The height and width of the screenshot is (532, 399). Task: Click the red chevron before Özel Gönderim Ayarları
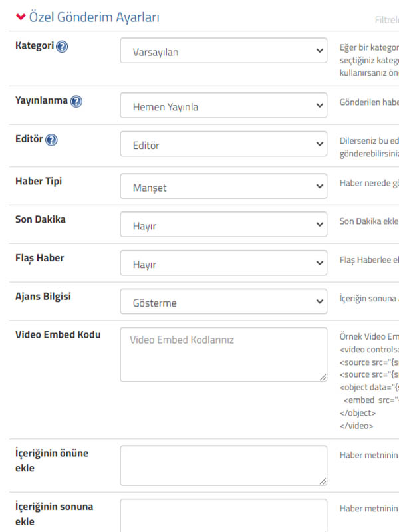pyautogui.click(x=21, y=17)
